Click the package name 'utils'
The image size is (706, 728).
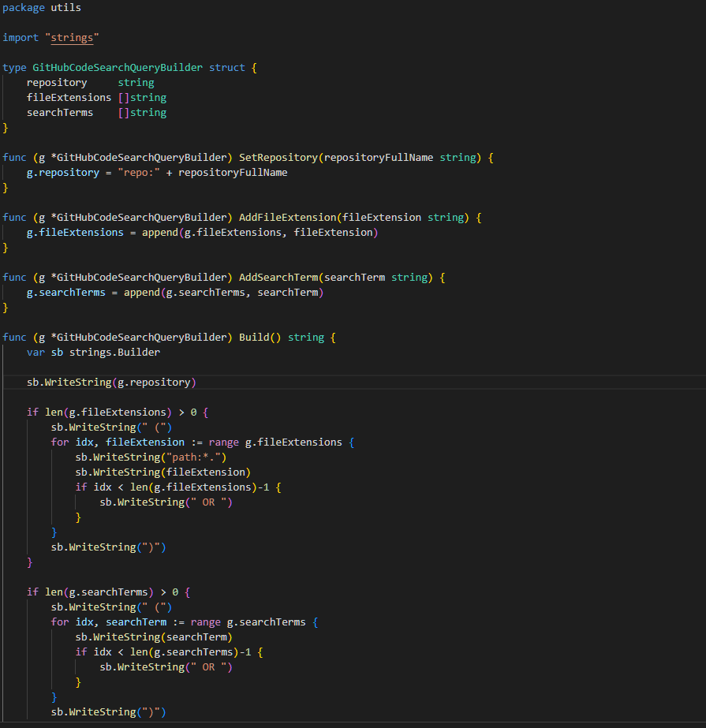[x=66, y=8]
